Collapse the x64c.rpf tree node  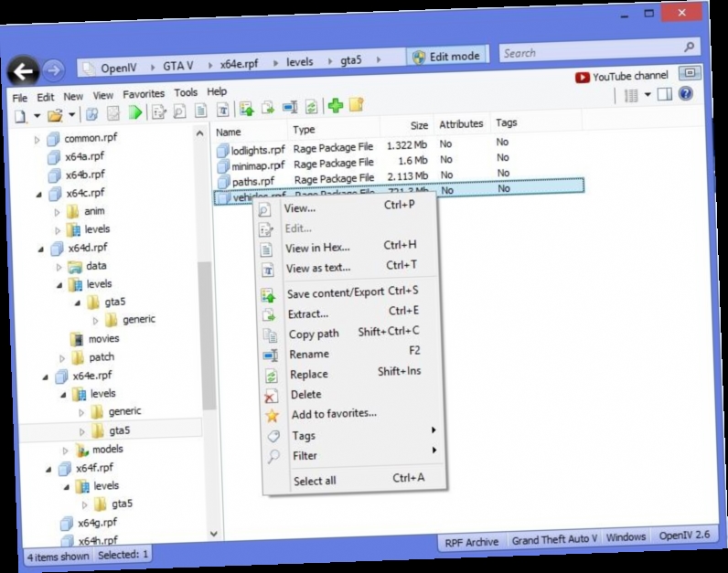(40, 195)
